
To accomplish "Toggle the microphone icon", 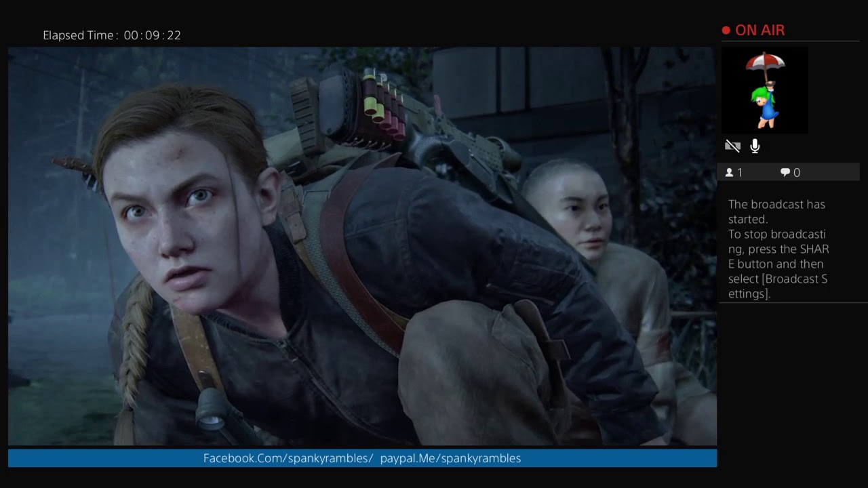I will (755, 146).
